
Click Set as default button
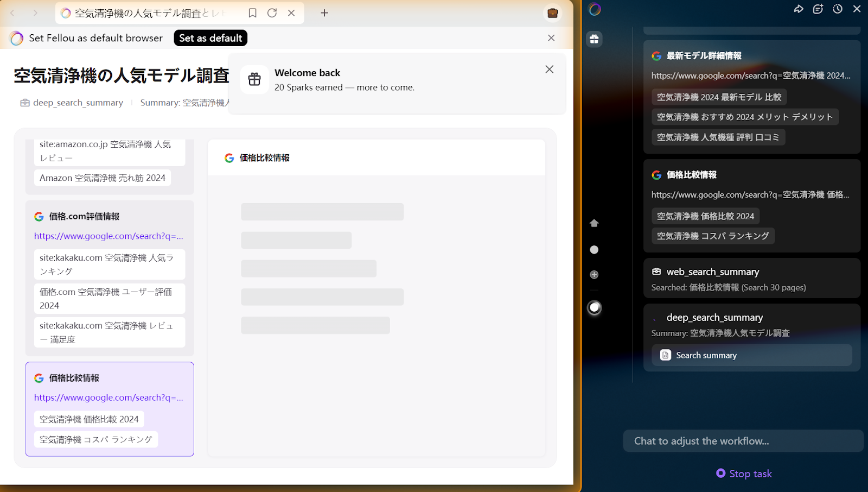coord(210,38)
